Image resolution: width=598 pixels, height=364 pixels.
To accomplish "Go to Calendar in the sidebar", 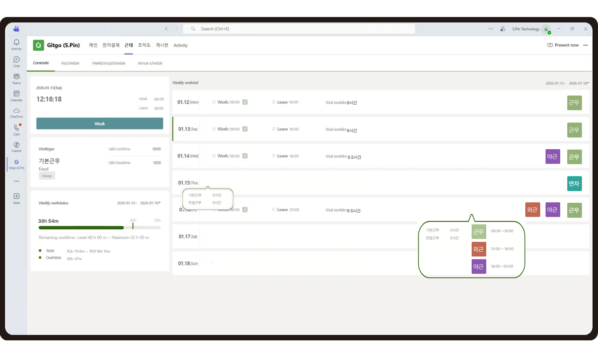I will [17, 96].
